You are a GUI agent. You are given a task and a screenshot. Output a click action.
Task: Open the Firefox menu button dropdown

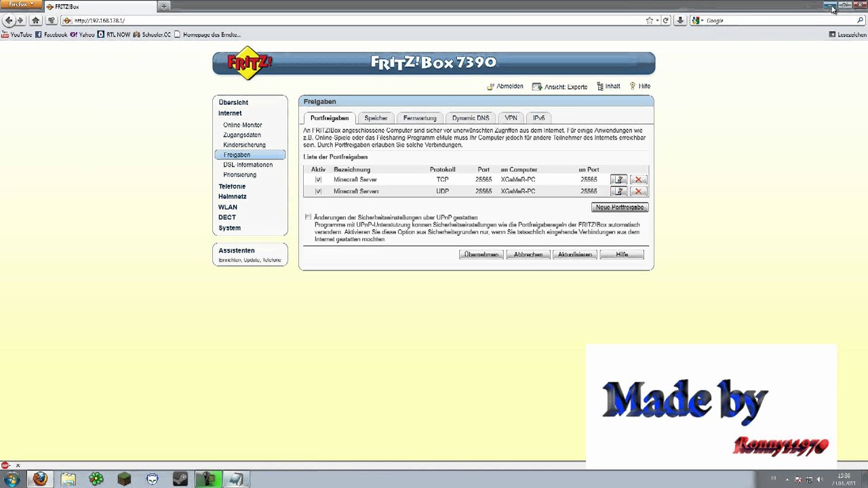coord(21,5)
